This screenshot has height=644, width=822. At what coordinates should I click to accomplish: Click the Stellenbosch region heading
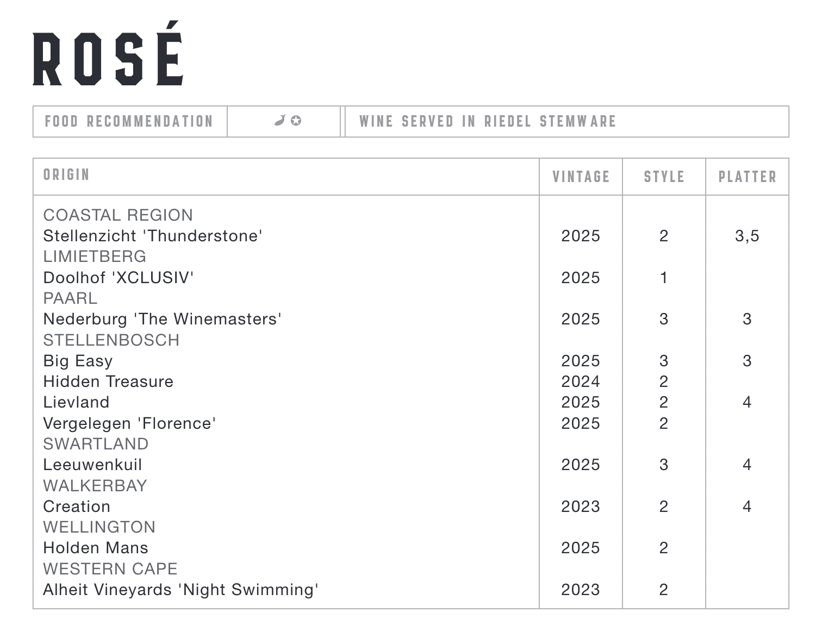(x=111, y=340)
